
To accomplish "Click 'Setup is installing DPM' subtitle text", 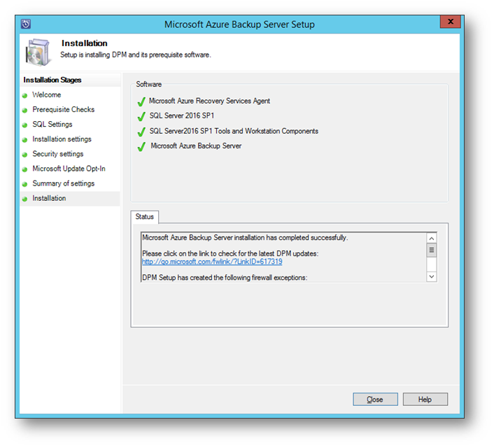I will (136, 55).
